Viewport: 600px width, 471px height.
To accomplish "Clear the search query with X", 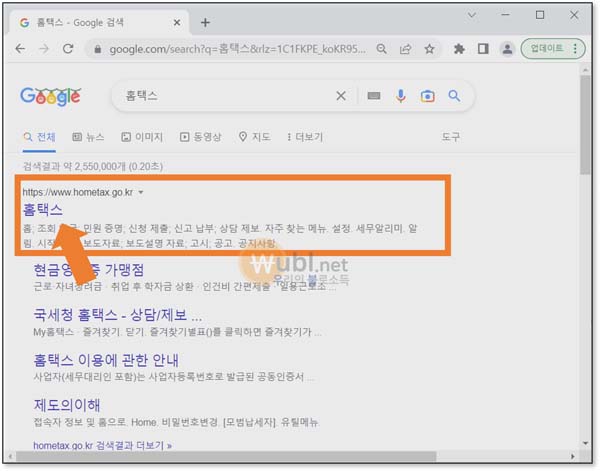I will [341, 96].
